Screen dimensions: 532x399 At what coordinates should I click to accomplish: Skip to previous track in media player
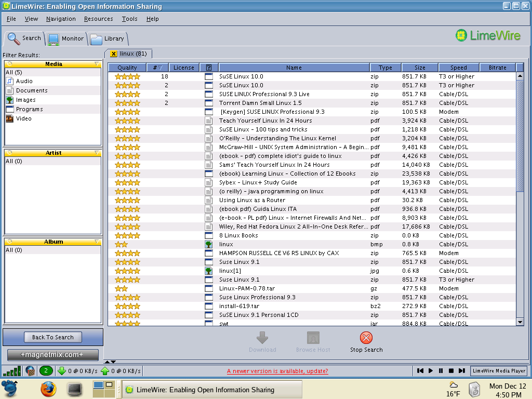420,371
